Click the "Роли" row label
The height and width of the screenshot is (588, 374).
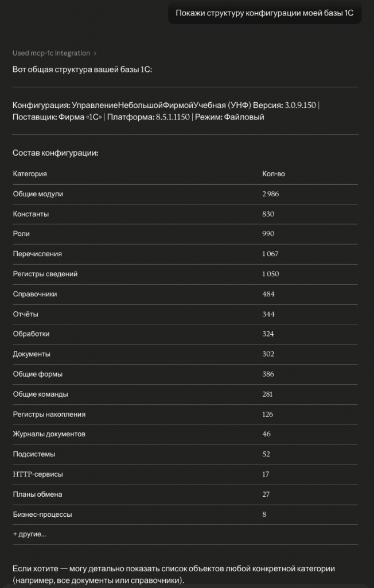click(x=21, y=234)
